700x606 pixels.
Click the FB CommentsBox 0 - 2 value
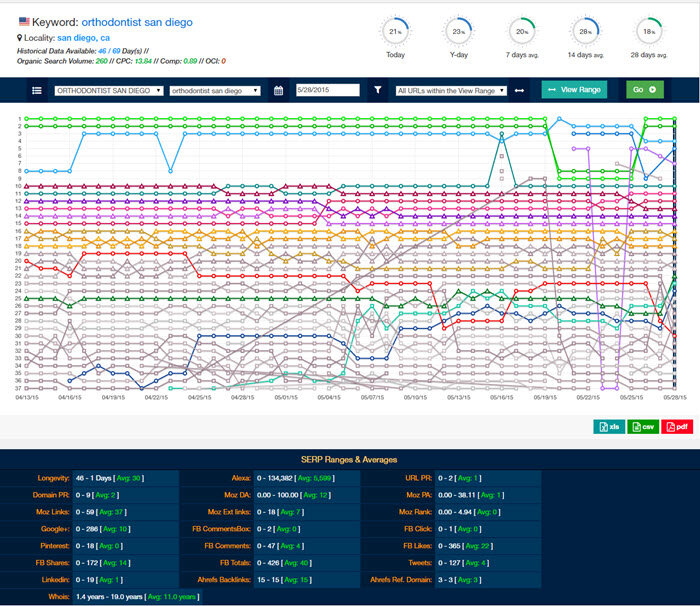point(279,529)
